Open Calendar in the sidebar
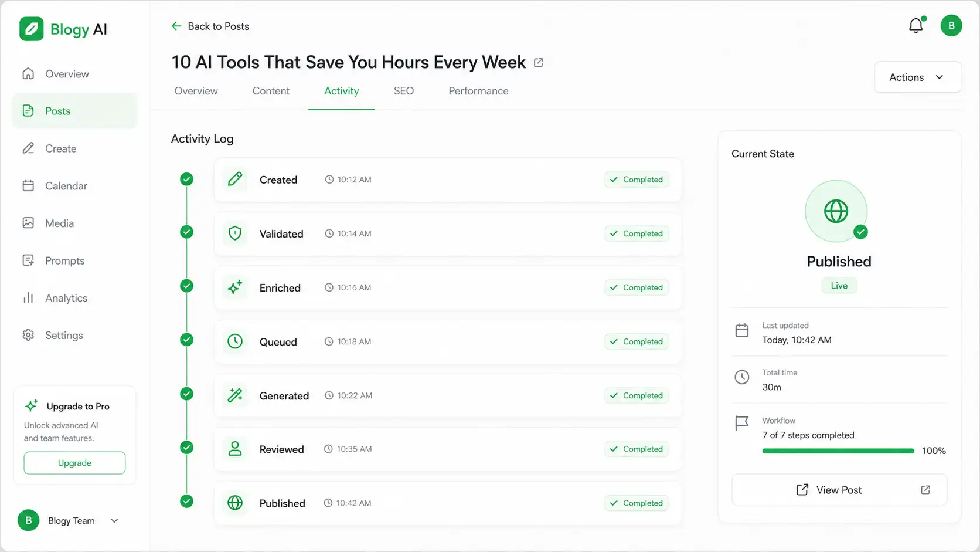Screen dimensions: 980x552 click(x=75, y=186)
